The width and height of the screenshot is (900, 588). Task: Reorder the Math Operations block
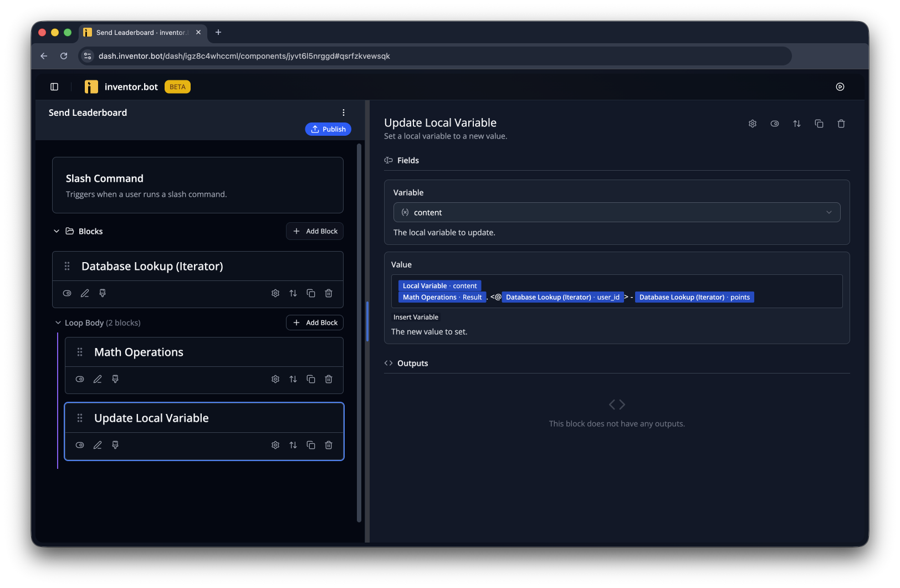293,379
